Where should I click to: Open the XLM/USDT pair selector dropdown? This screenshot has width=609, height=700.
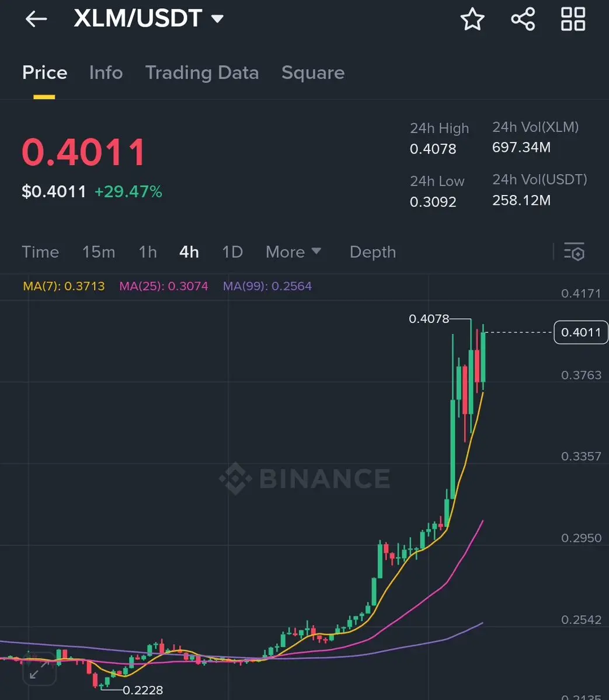point(149,19)
